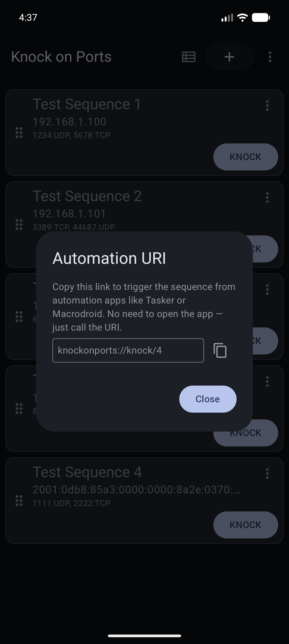Click the knockonports URI text field

[x=128, y=350]
